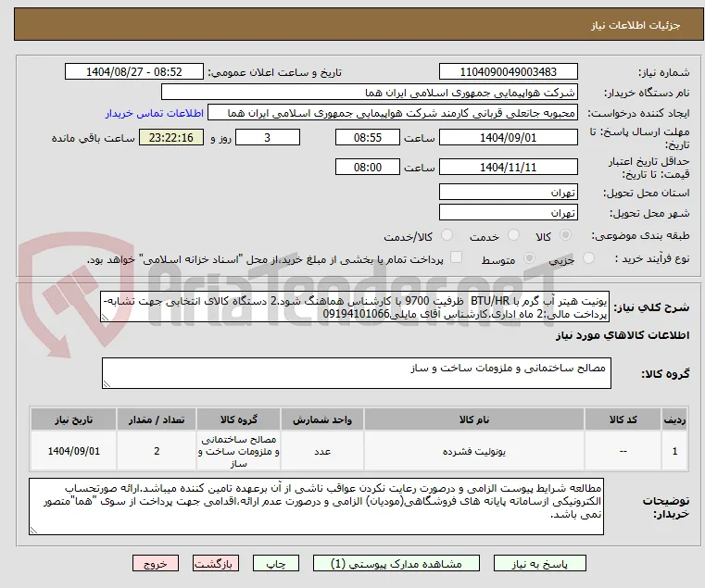Toggle the اسناد خزانه اسلامی payment checkbox
The image size is (705, 588).
point(456,257)
